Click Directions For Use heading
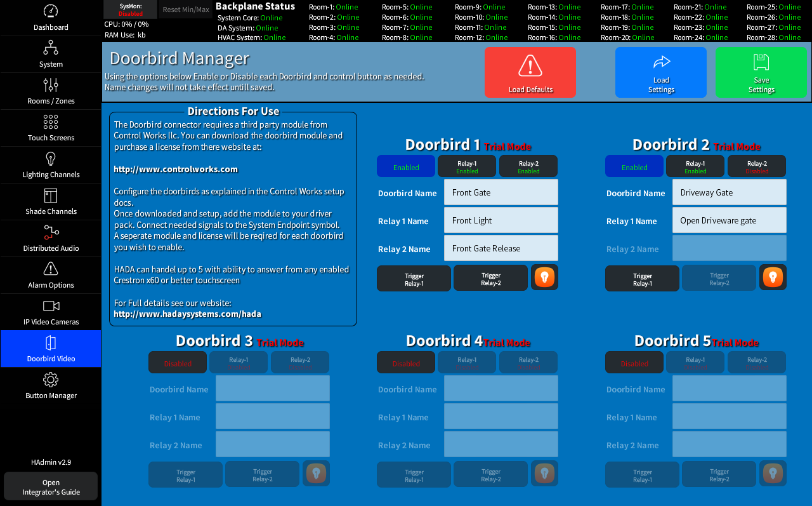Screen dimensions: 812x506 coord(233,111)
